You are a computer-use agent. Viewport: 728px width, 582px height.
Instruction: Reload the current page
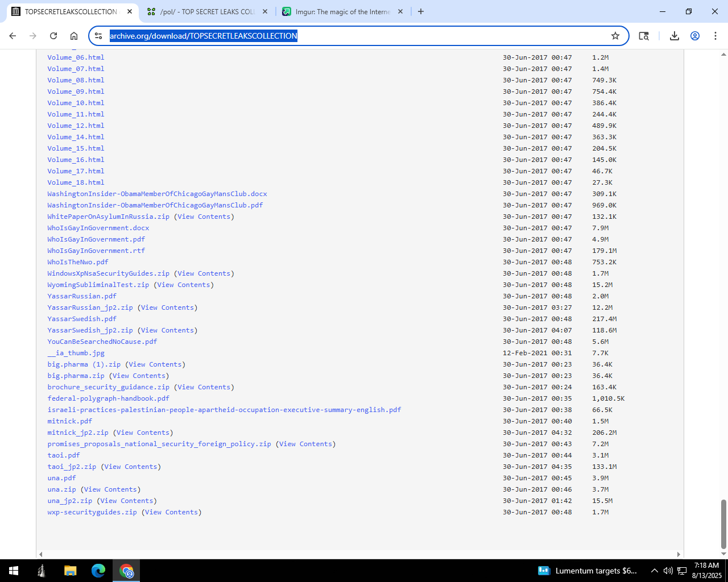pyautogui.click(x=53, y=36)
